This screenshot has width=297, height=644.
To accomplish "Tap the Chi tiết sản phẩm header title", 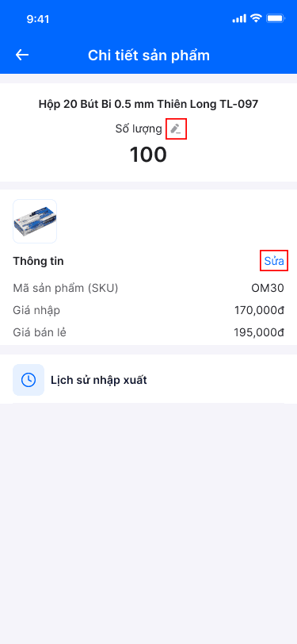I will click(149, 56).
